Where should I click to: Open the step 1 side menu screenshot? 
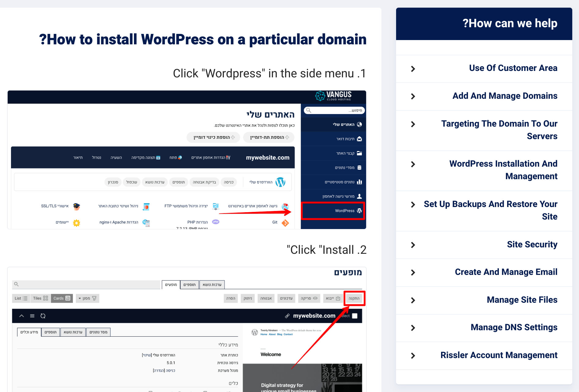[187, 160]
